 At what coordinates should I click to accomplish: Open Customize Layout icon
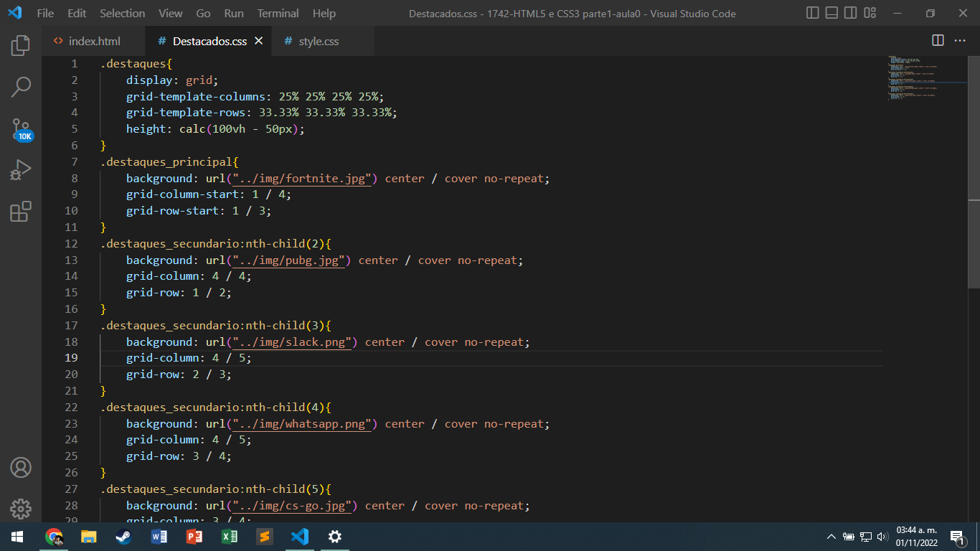pyautogui.click(x=870, y=13)
